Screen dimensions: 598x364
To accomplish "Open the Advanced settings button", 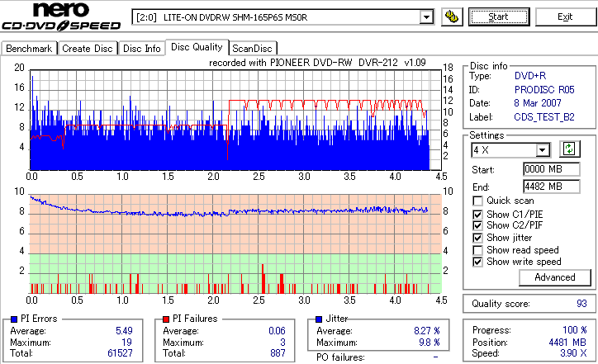I will pos(555,277).
